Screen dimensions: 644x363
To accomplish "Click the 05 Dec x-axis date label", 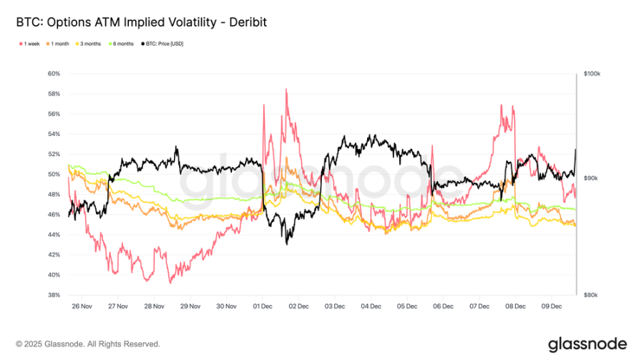I will point(406,306).
